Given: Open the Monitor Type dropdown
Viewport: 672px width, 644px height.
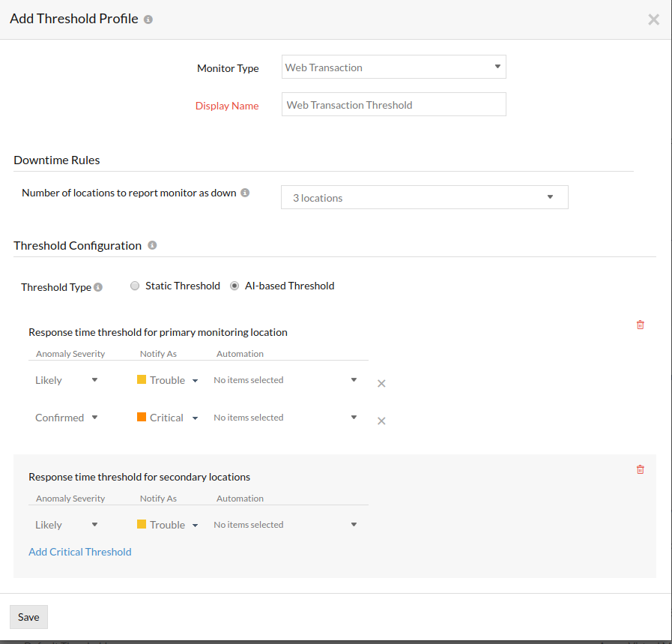Looking at the screenshot, I should tap(394, 67).
